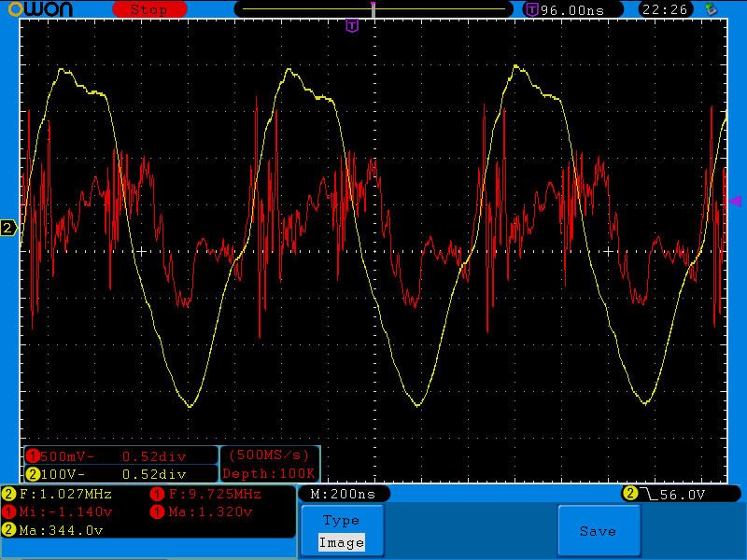Screen dimensions: 747x560
Task: Click the red Stop status indicator
Action: pos(149,9)
